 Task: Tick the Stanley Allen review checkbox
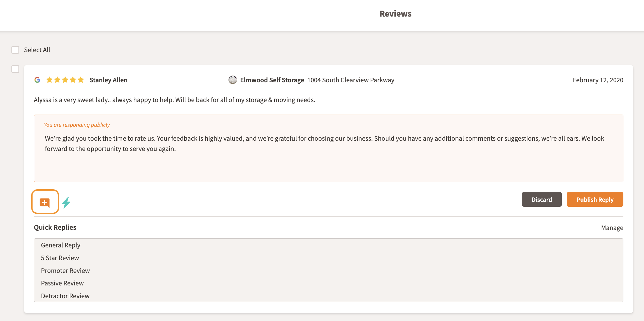(15, 69)
